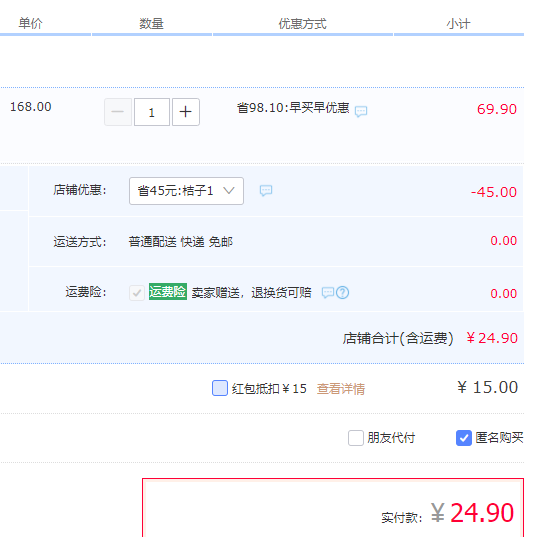
Task: Click the comment bubble icon beside 退换货可赔
Action: click(x=328, y=293)
